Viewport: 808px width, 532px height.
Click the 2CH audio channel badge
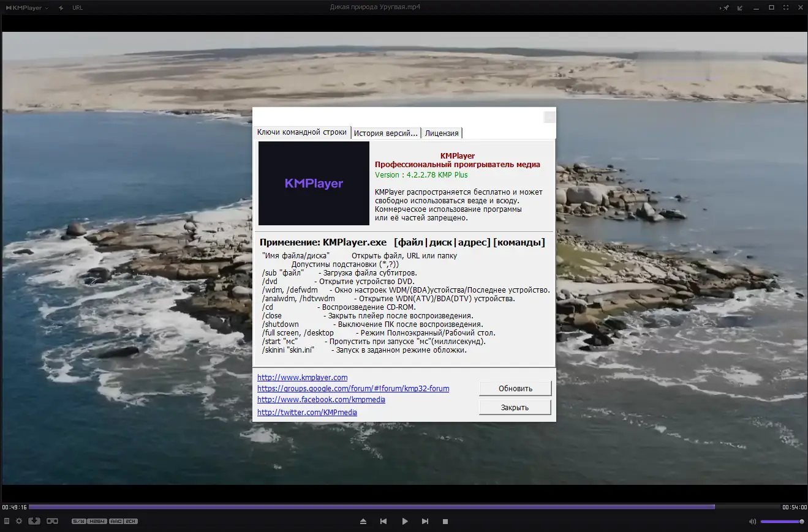click(131, 522)
